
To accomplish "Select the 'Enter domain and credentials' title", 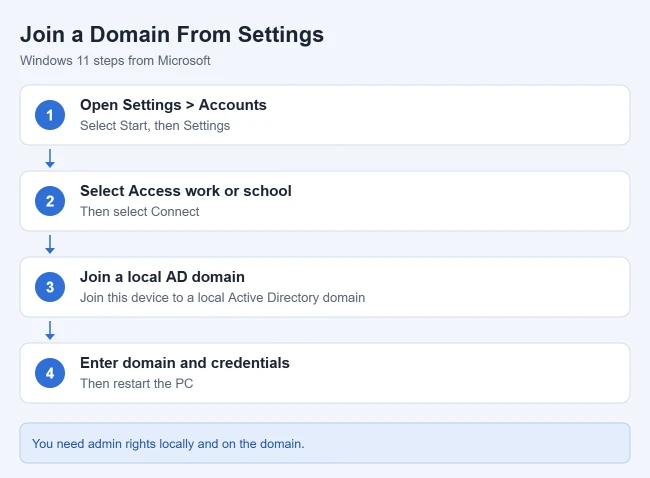I will tap(185, 363).
